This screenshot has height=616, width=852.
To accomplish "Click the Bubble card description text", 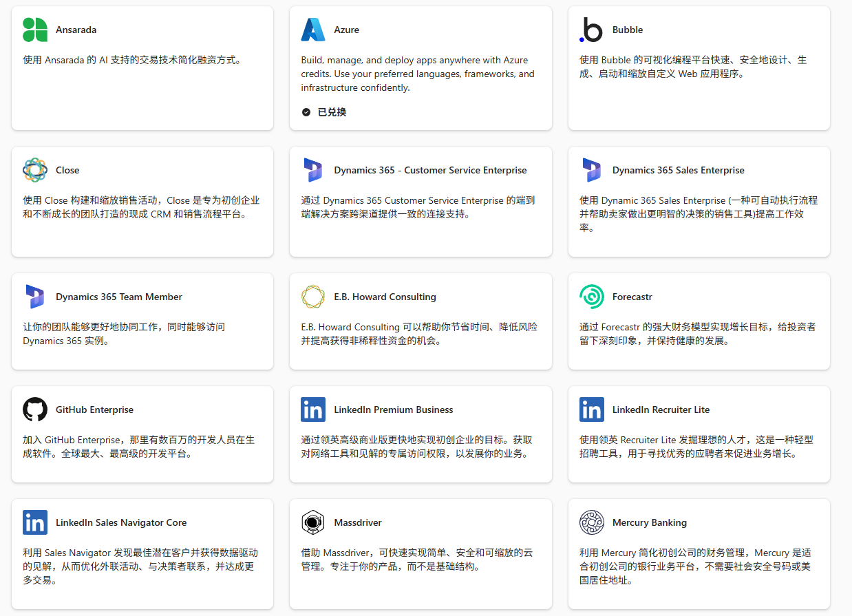I will [694, 67].
